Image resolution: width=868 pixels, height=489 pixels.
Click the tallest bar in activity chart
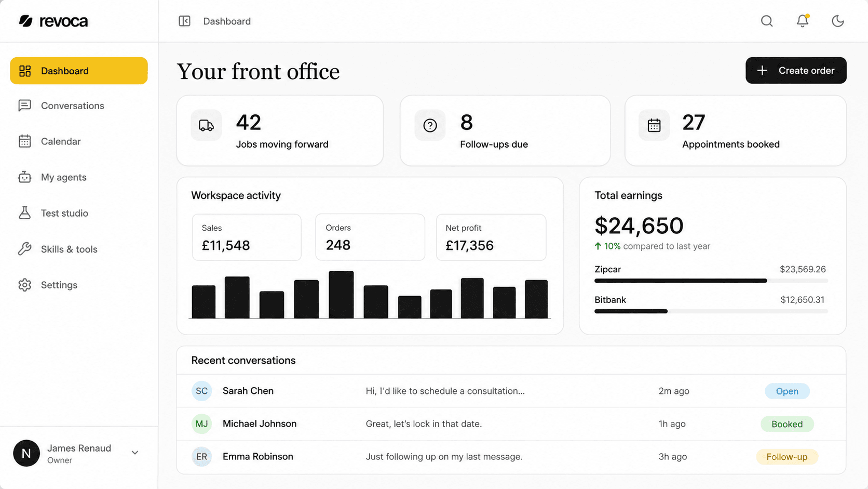click(x=341, y=295)
